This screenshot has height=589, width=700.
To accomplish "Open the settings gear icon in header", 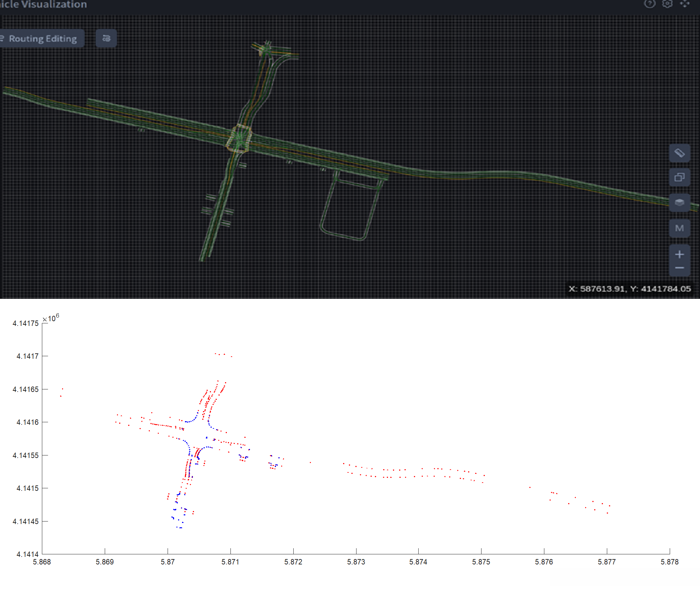I will [x=667, y=4].
